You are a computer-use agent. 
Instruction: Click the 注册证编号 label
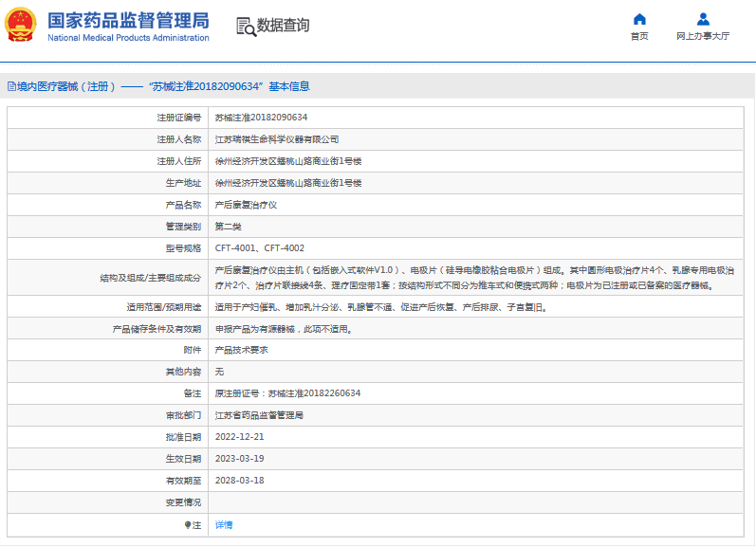pos(179,118)
